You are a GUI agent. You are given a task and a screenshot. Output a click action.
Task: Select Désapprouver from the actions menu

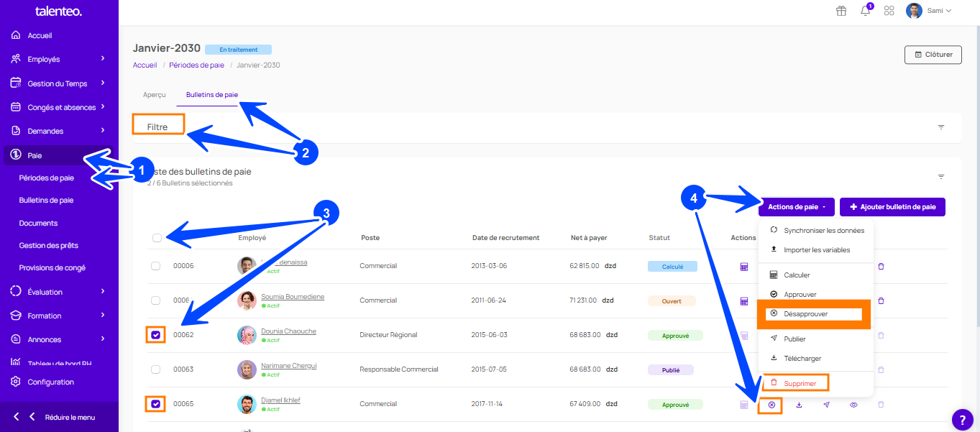805,314
